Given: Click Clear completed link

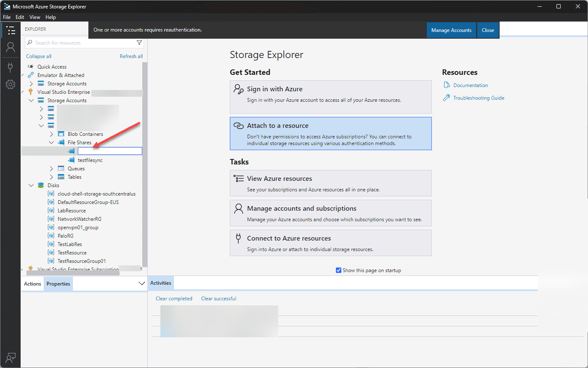Looking at the screenshot, I should [174, 298].
